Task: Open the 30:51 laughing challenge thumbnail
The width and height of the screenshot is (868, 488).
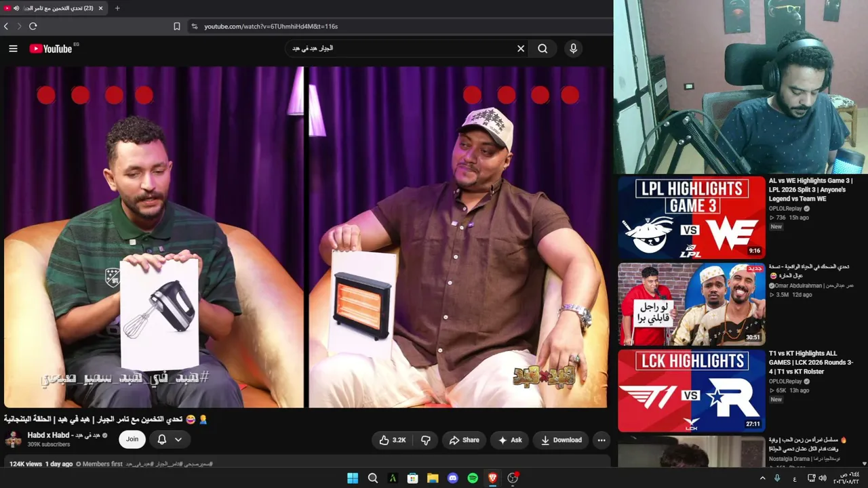Action: point(691,304)
